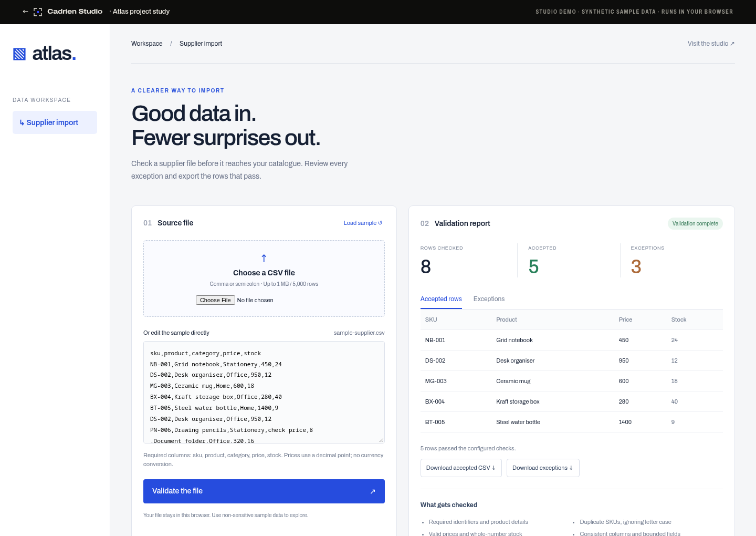
Task: Click the arrow icon on Validate button
Action: 373,491
